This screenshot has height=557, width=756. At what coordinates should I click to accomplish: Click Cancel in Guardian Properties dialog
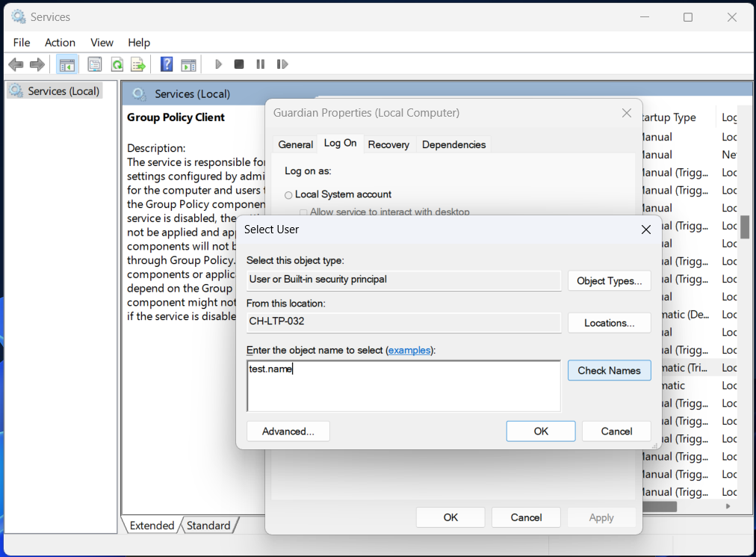point(526,517)
